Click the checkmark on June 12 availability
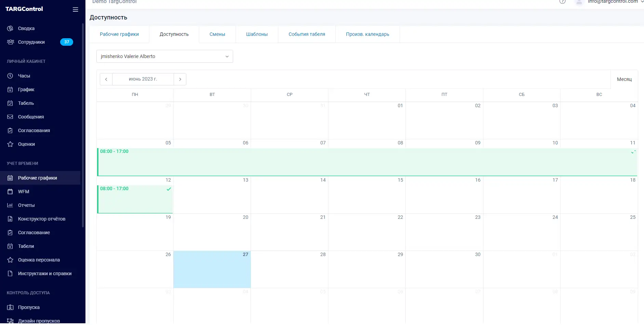 [169, 189]
